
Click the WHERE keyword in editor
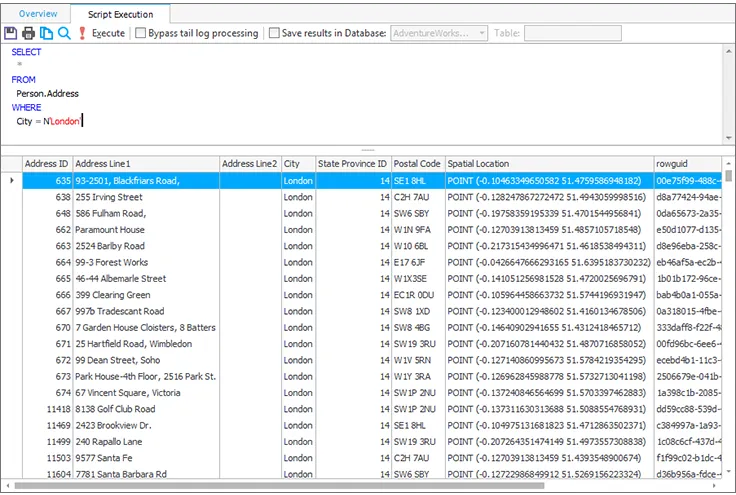click(x=26, y=107)
